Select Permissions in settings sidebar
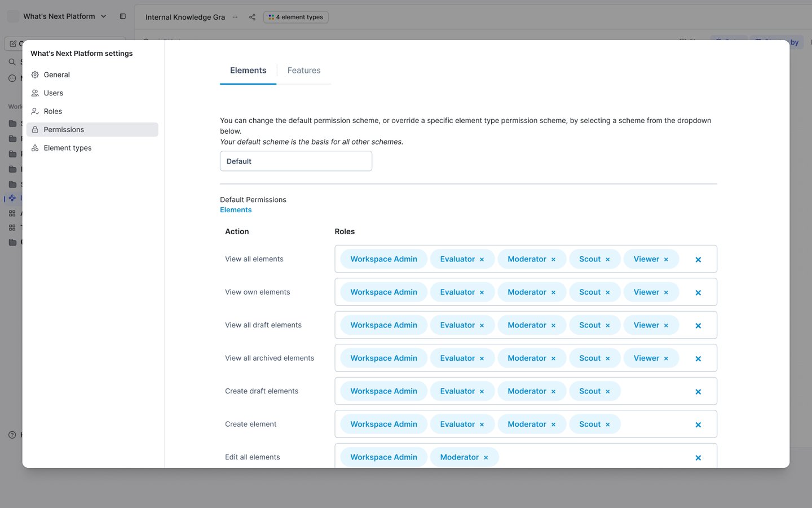Viewport: 812px width, 508px height. [92, 130]
